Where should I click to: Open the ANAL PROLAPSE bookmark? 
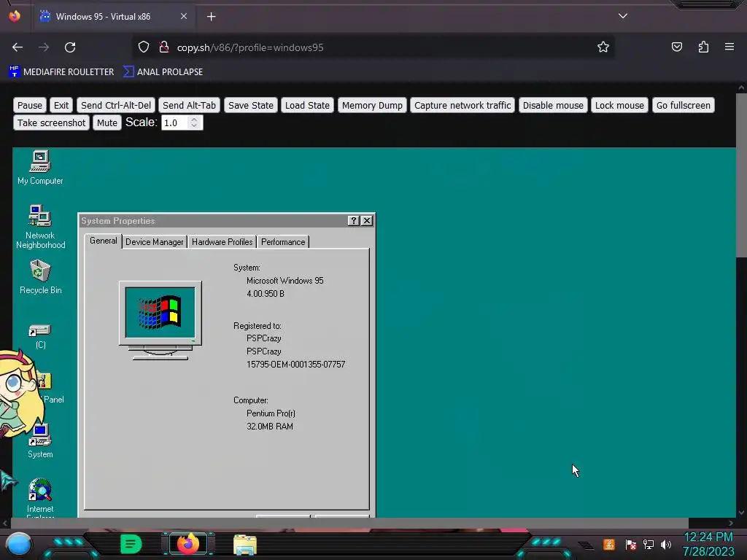click(163, 72)
